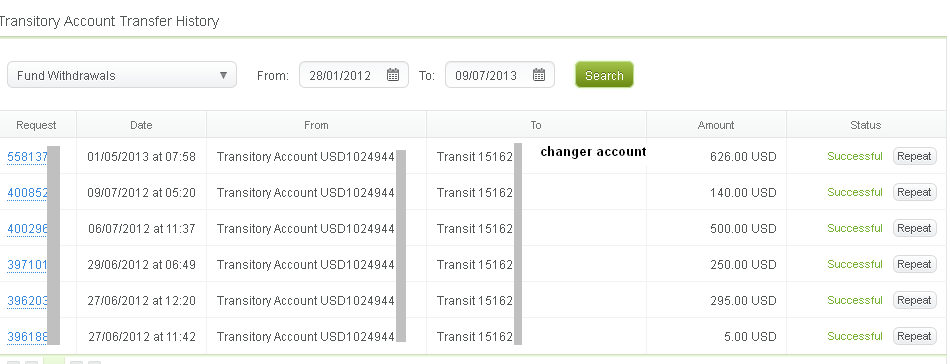Sort by the Date column header
950x364 pixels.
[141, 125]
